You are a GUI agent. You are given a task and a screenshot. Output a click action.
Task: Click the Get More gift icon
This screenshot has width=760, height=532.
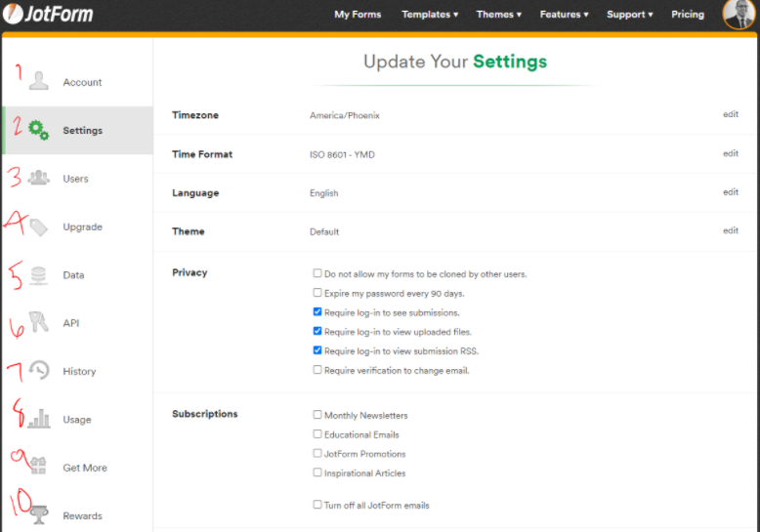pyautogui.click(x=38, y=466)
